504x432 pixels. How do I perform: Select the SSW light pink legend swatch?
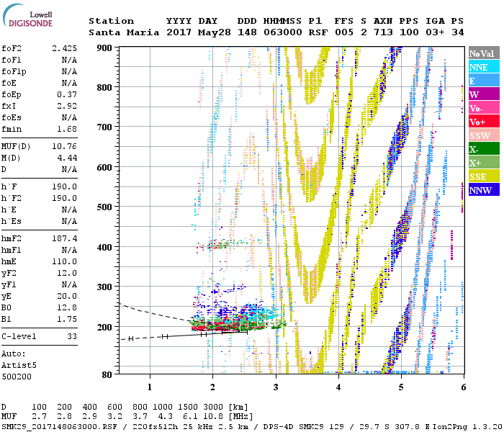click(484, 135)
